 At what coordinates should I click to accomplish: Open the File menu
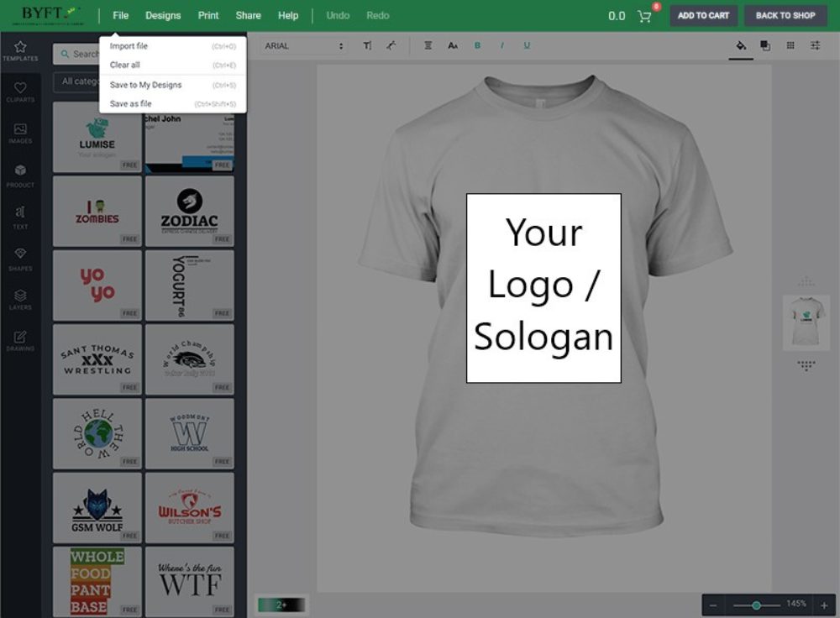(120, 15)
